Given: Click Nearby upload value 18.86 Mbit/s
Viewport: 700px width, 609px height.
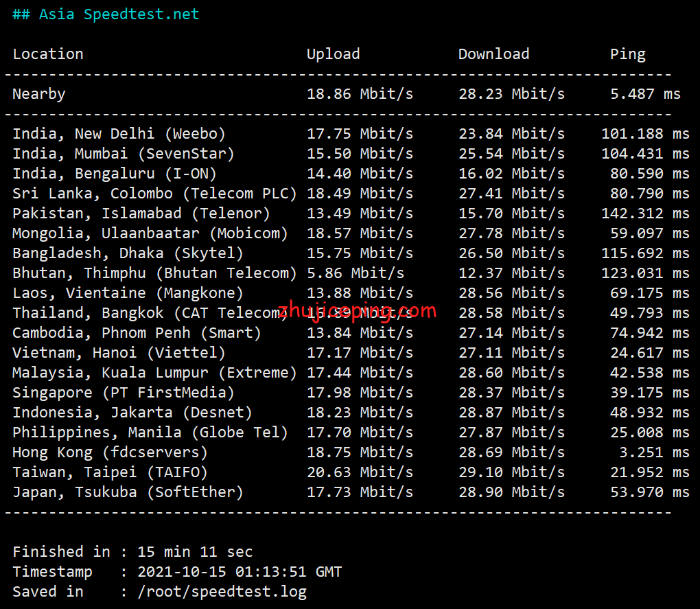Looking at the screenshot, I should click(360, 94).
